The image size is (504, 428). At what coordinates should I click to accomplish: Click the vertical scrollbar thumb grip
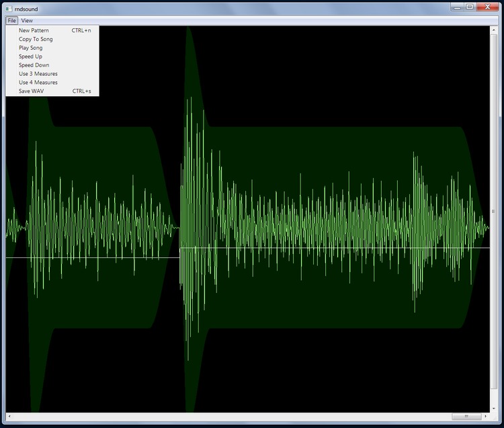[494, 211]
